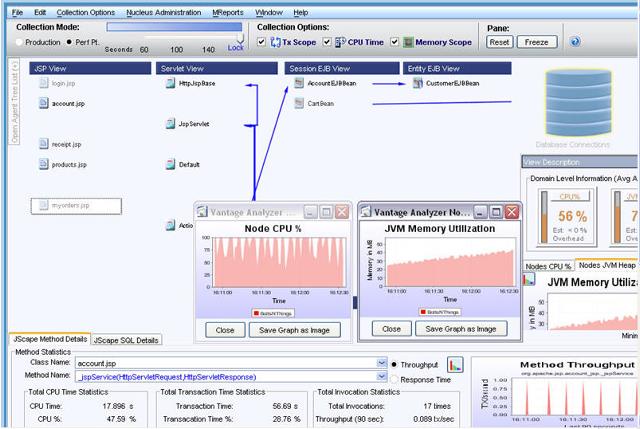The width and height of the screenshot is (640, 429).
Task: Select the login.jsp page icon
Action: [44, 83]
